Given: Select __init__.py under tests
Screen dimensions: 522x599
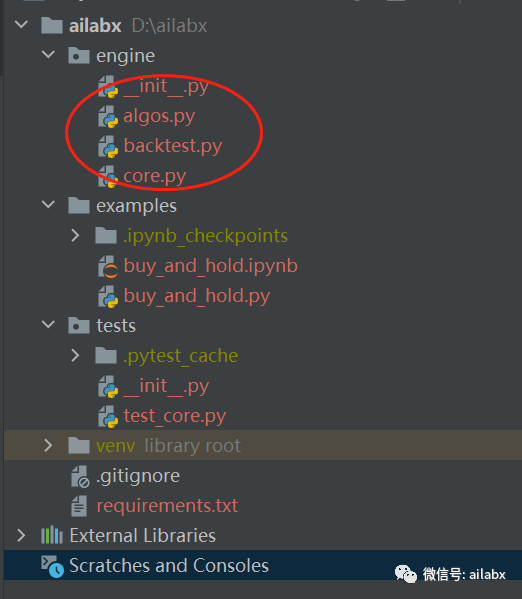Looking at the screenshot, I should pos(166,386).
